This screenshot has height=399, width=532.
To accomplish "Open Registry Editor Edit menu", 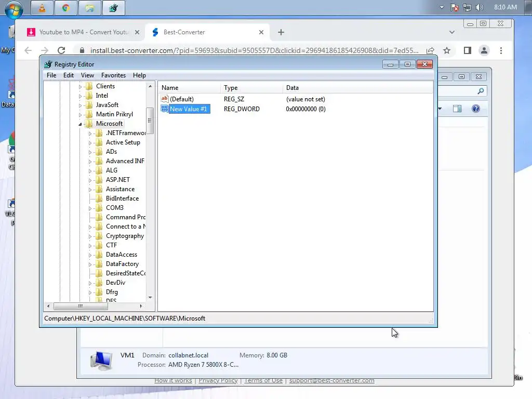I will [x=69, y=75].
